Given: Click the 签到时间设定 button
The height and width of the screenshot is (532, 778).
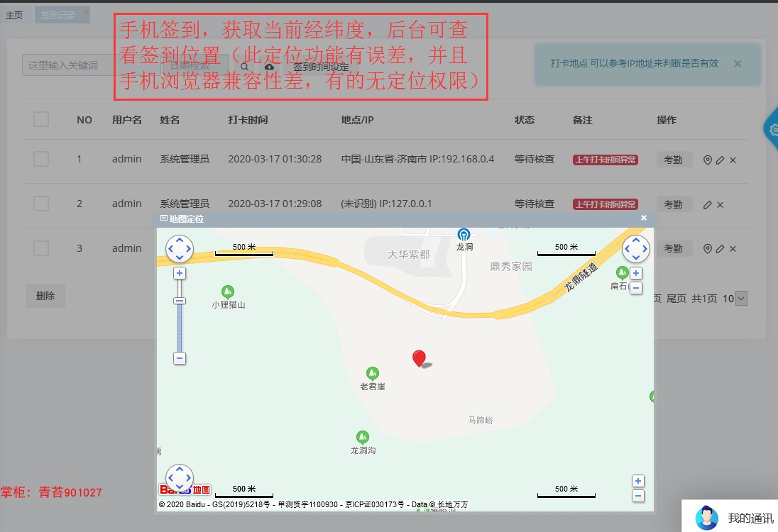Looking at the screenshot, I should click(321, 67).
